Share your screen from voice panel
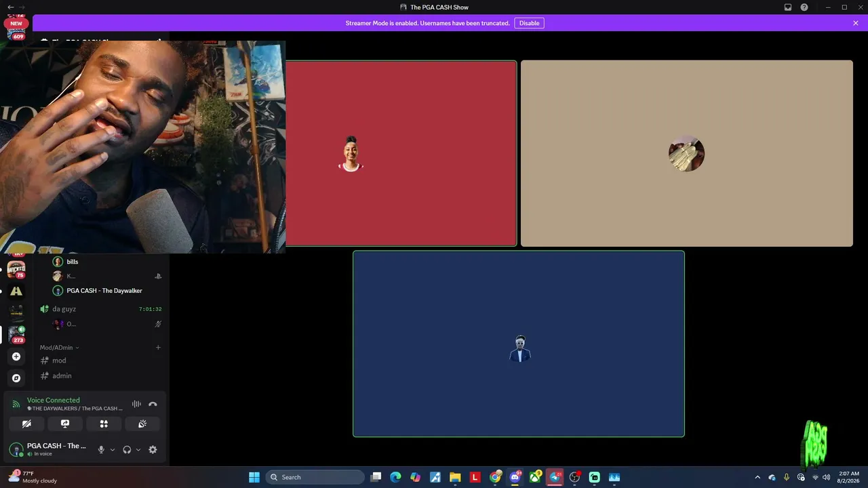Image resolution: width=868 pixels, height=488 pixels. 65,424
